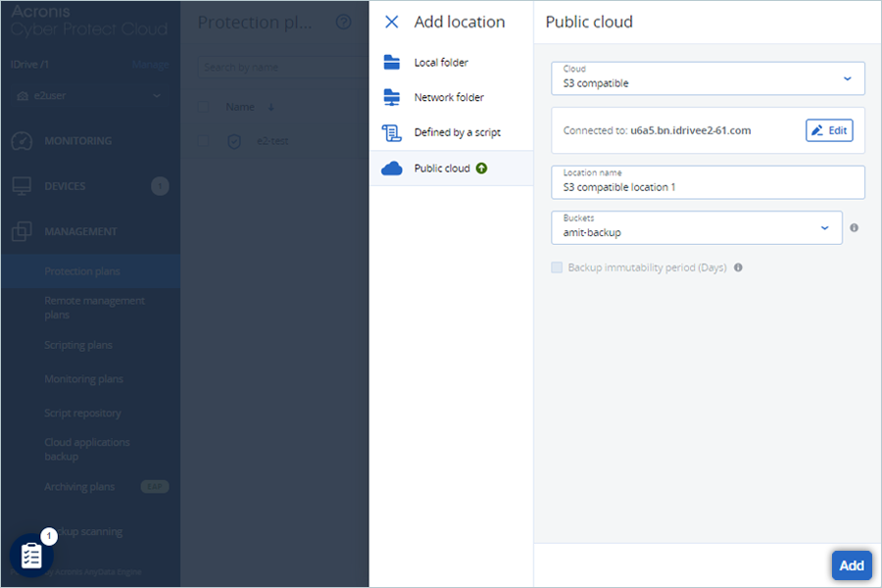882x588 pixels.
Task: Choose the Network folder option
Action: tap(451, 97)
